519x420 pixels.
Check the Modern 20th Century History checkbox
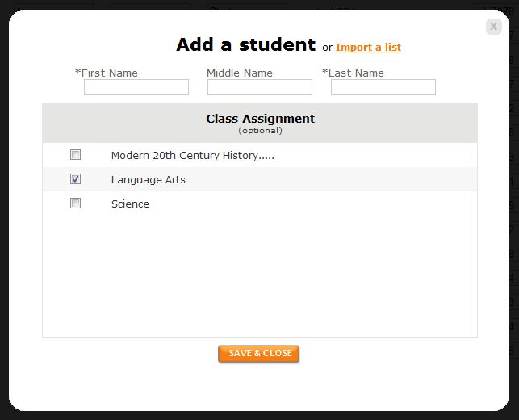[76, 155]
